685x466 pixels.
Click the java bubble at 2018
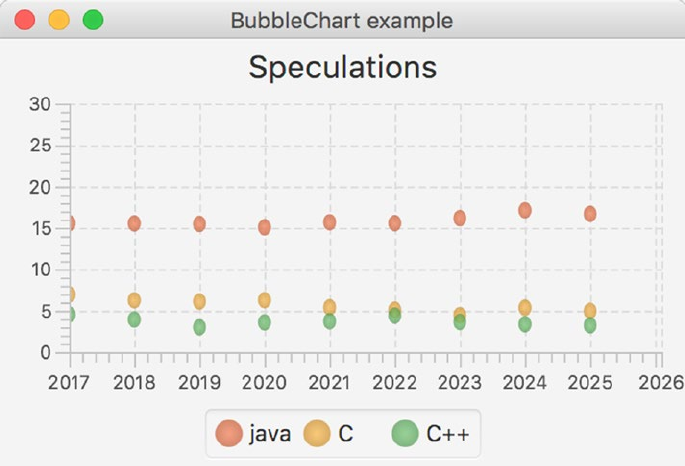tap(134, 223)
